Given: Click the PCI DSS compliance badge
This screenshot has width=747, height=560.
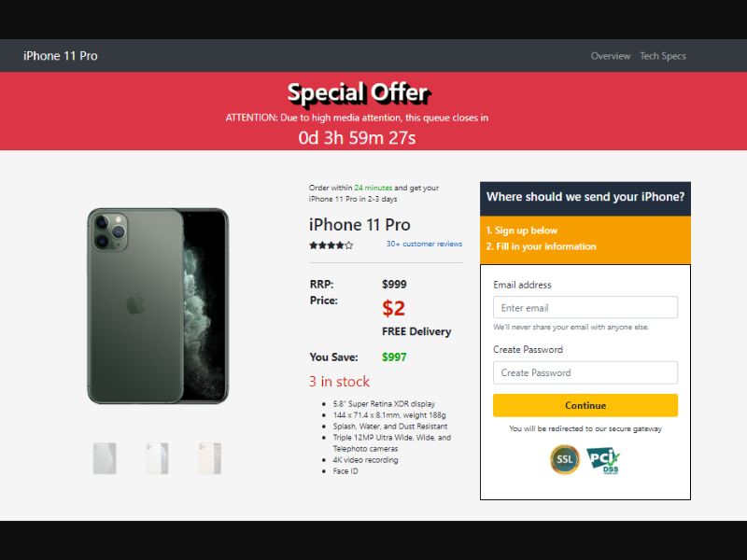Looking at the screenshot, I should pyautogui.click(x=603, y=460).
